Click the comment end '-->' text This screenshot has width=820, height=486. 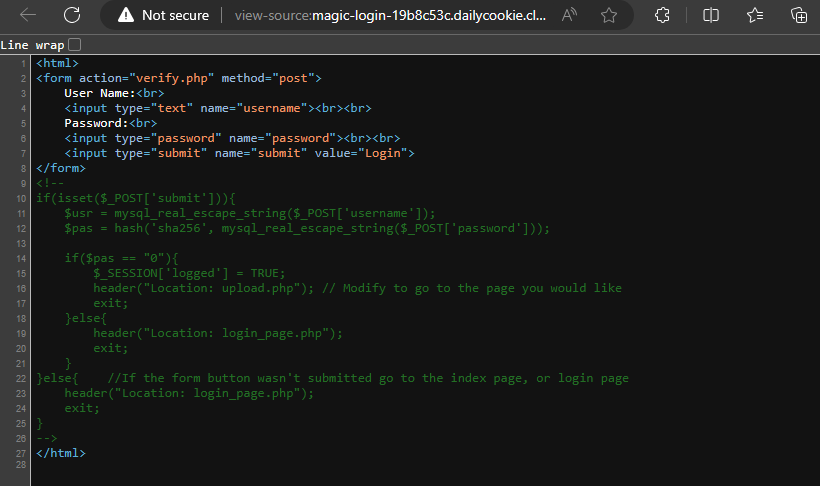click(x=47, y=438)
